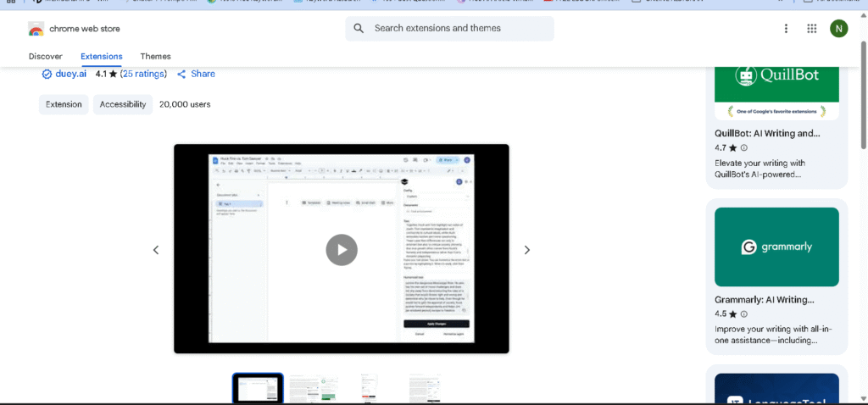Click the Chrome Web Store logo
This screenshot has width=868, height=405.
pos(36,29)
